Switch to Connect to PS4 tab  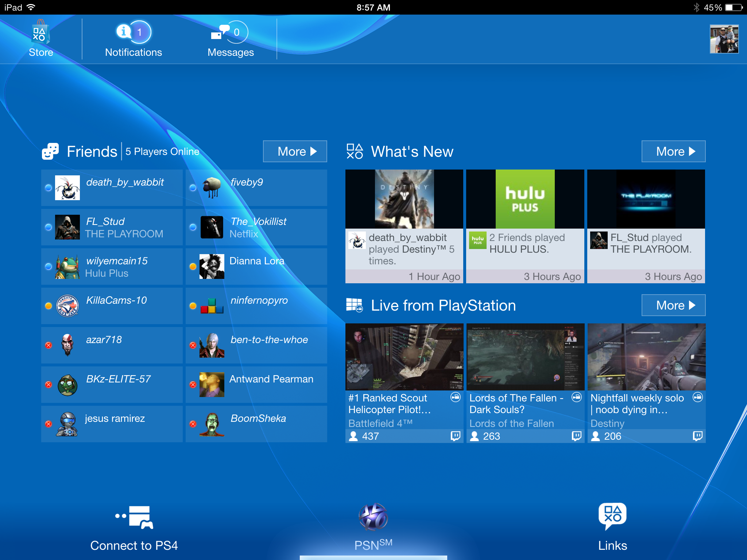(134, 528)
